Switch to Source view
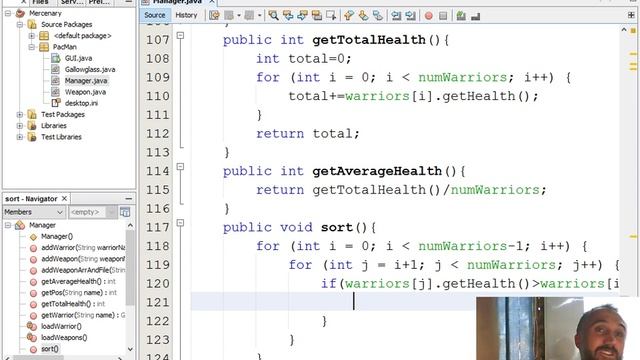Screen dimensions: 640x360 click(x=155, y=15)
